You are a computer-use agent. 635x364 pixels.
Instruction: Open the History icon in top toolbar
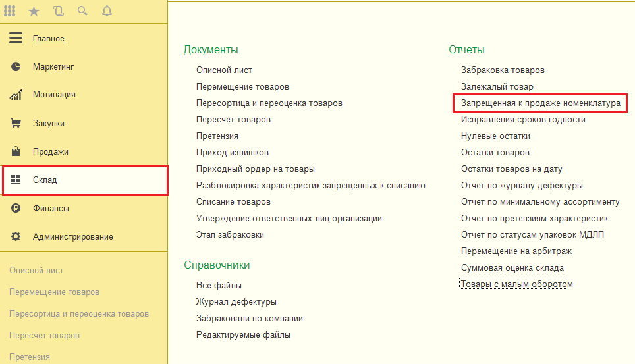[58, 11]
